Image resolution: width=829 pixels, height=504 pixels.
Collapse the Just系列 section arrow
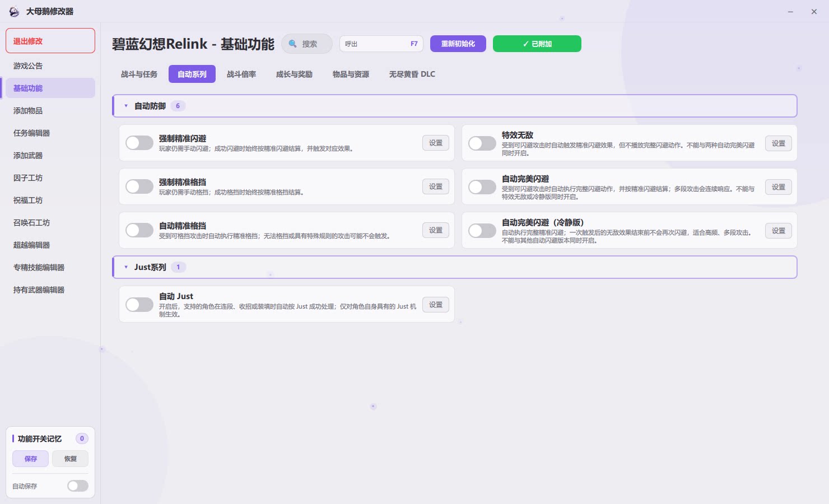click(126, 267)
